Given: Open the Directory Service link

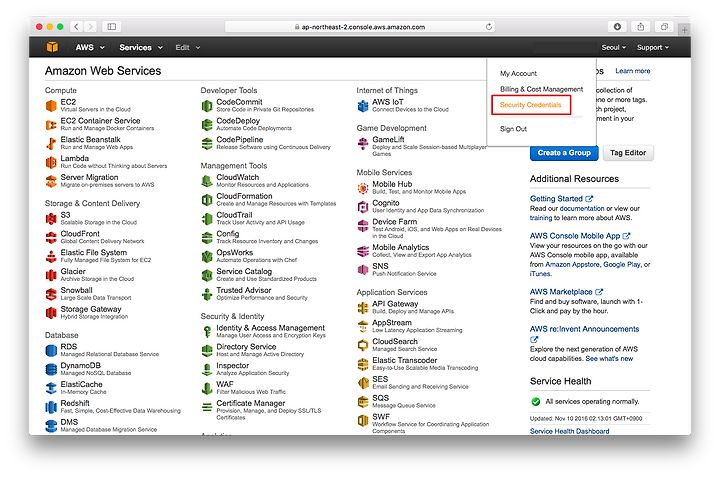Looking at the screenshot, I should pyautogui.click(x=246, y=347).
